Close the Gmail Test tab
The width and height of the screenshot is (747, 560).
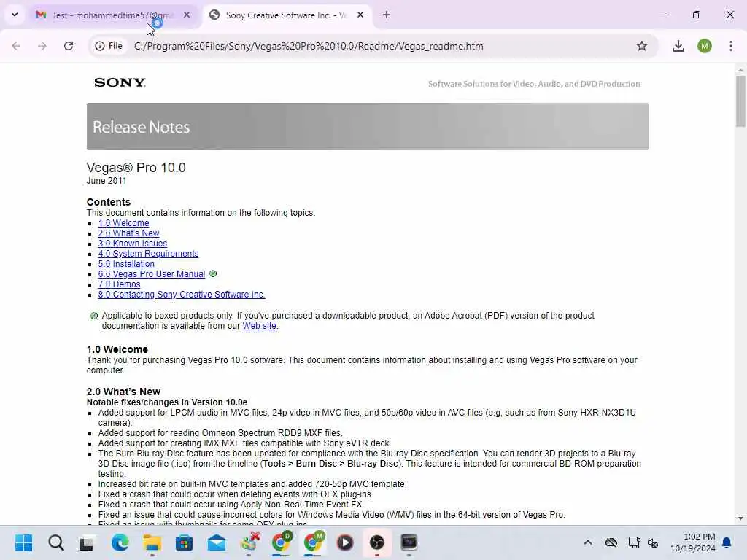187,15
